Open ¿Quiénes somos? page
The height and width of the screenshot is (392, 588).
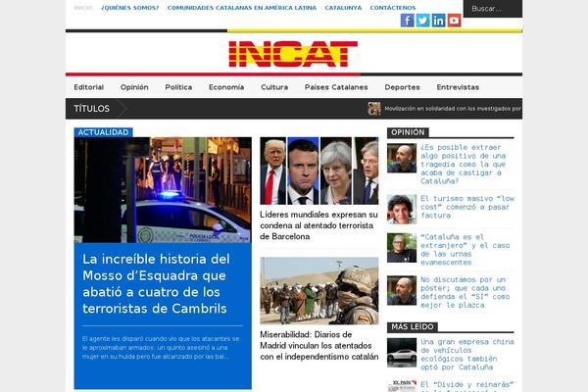point(130,8)
